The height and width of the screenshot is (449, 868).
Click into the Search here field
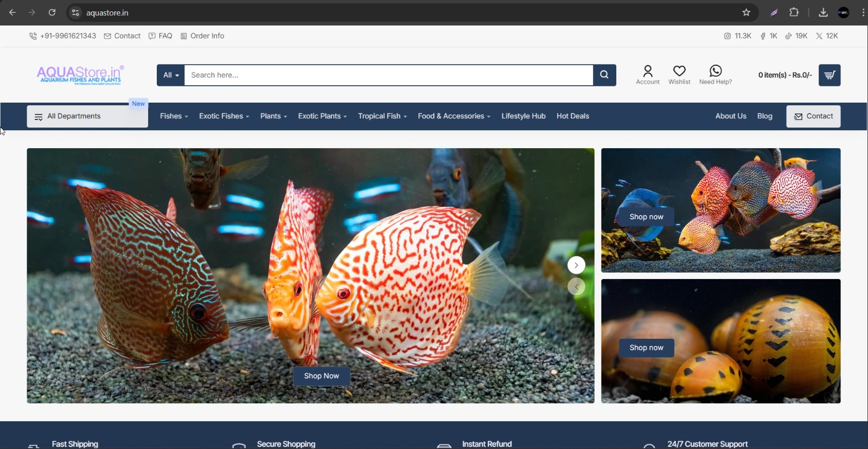388,75
